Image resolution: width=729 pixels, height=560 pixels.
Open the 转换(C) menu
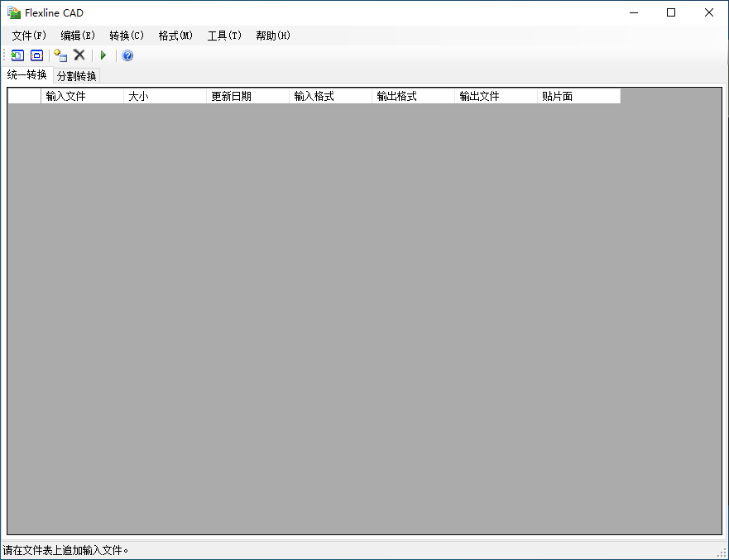127,36
